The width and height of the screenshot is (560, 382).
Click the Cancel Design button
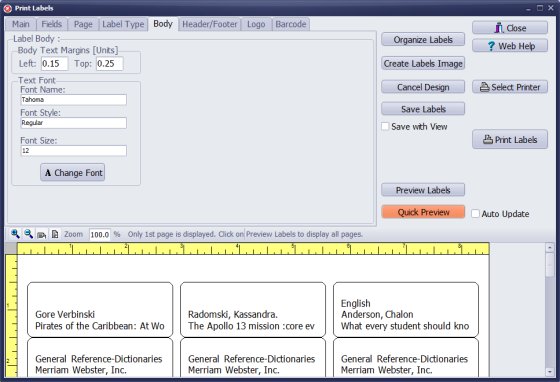click(423, 87)
